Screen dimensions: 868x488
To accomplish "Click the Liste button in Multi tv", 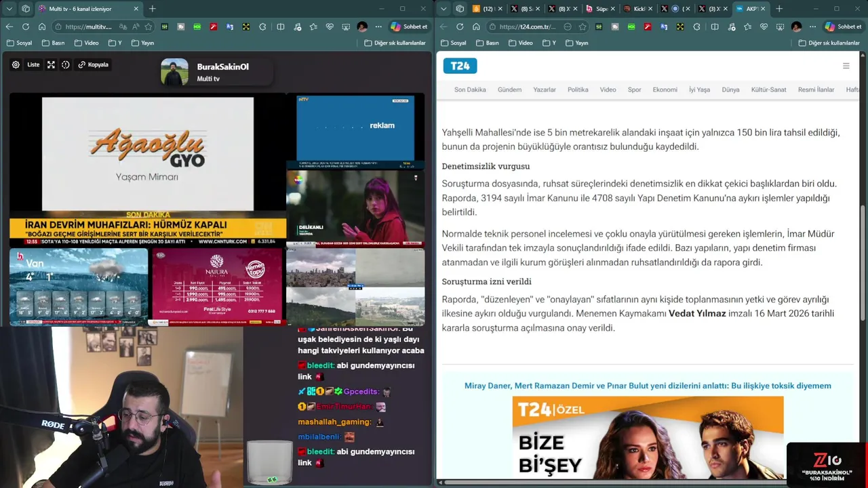I will 33,65.
